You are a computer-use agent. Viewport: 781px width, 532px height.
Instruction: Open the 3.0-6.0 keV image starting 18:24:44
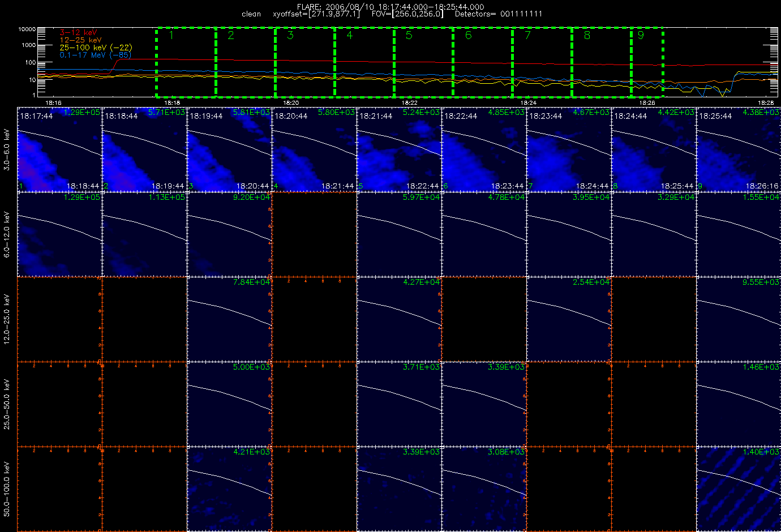tap(654, 149)
